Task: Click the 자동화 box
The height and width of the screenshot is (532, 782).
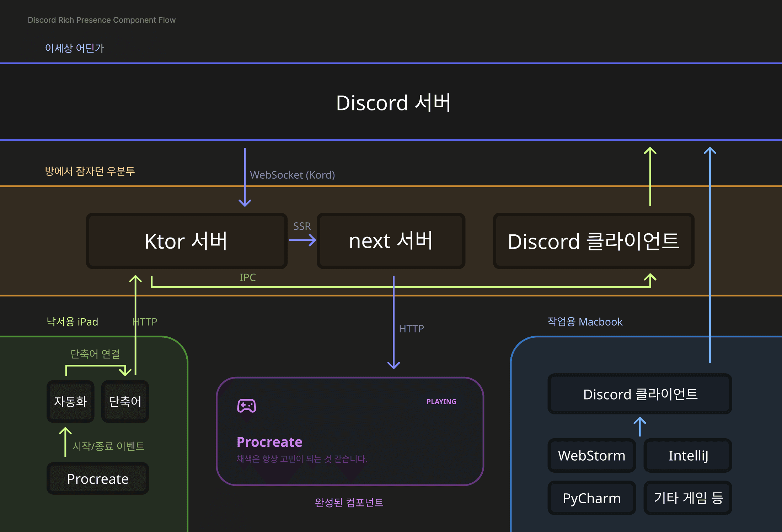Action: tap(70, 401)
